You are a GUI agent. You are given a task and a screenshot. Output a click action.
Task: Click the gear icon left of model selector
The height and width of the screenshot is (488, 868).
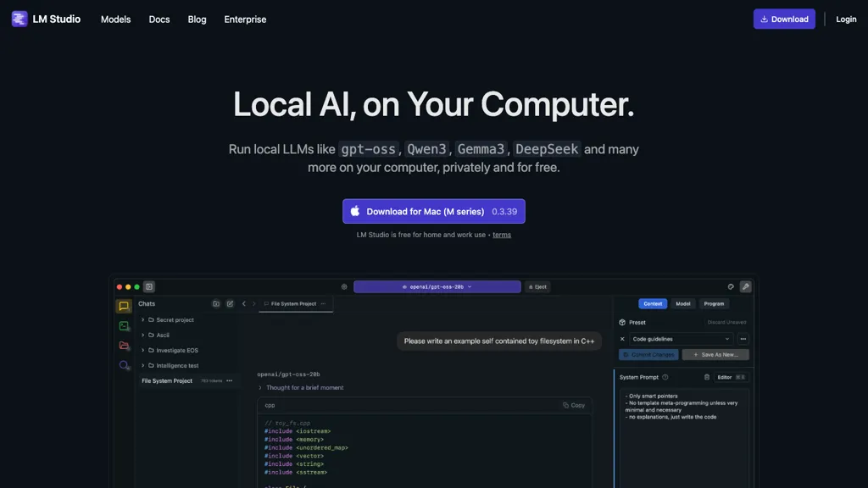(x=344, y=286)
